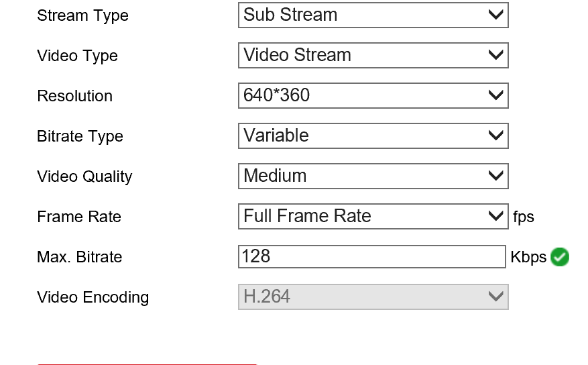Open the Video Quality dropdown
The height and width of the screenshot is (365, 588).
[x=373, y=176]
